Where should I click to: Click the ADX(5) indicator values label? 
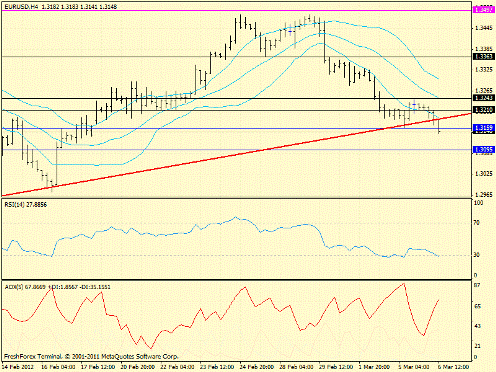coord(57,287)
